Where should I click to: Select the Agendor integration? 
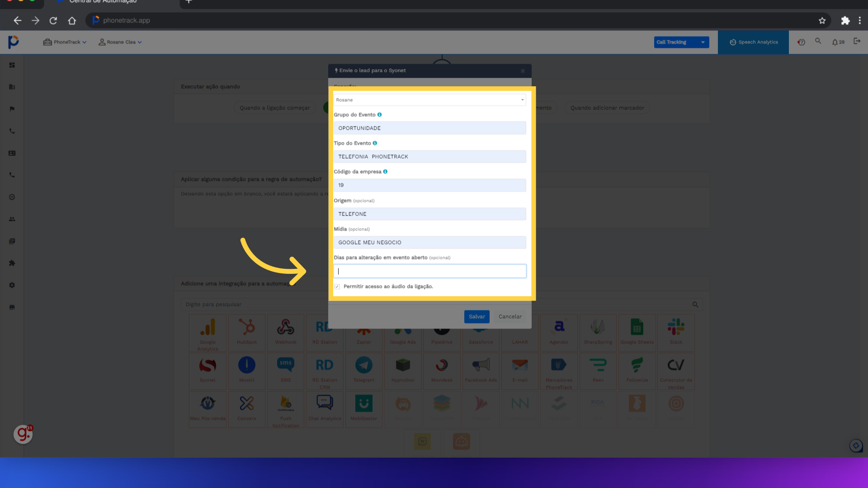pos(559,333)
